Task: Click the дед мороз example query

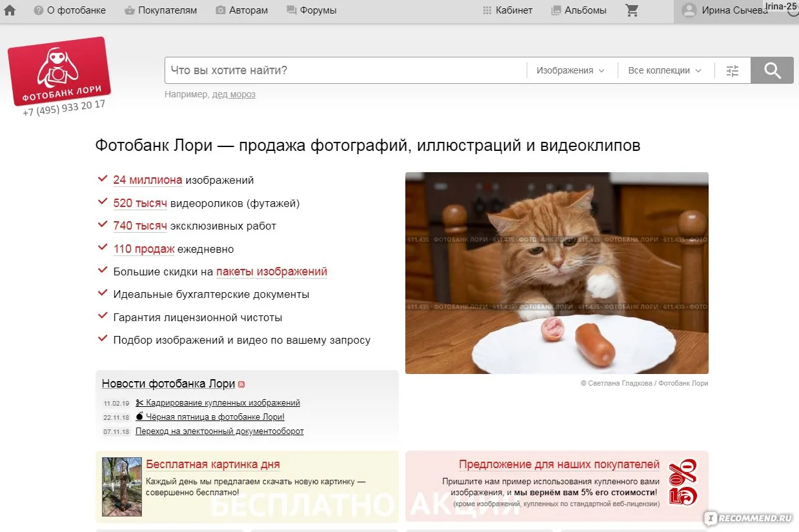Action: pos(234,95)
